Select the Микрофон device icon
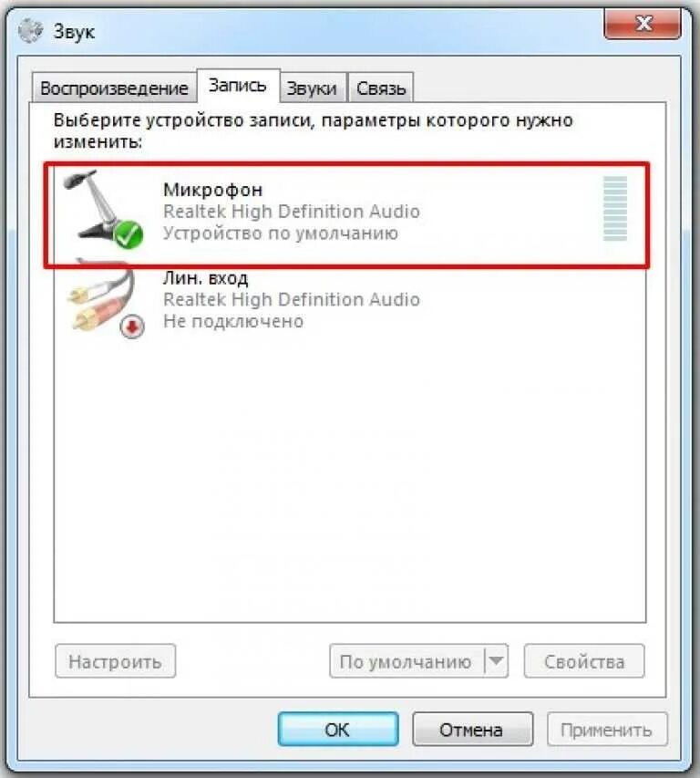This screenshot has height=778, width=700. coord(103,209)
